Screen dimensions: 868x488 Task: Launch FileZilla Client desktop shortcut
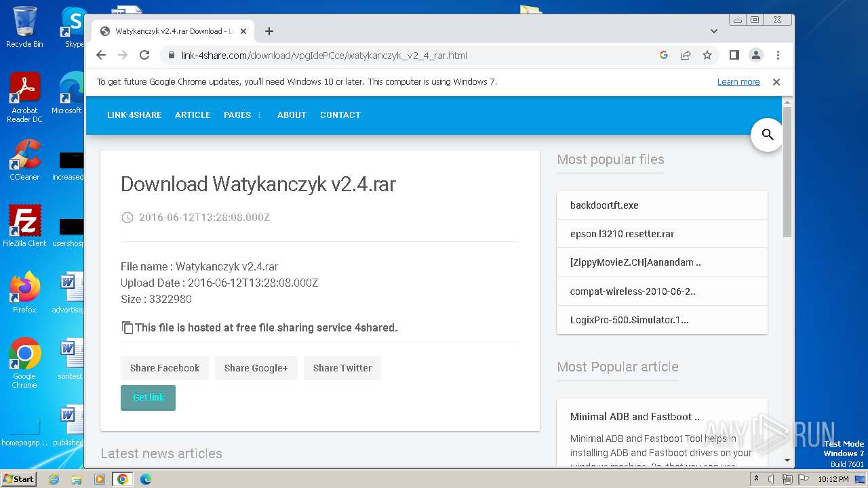(24, 226)
